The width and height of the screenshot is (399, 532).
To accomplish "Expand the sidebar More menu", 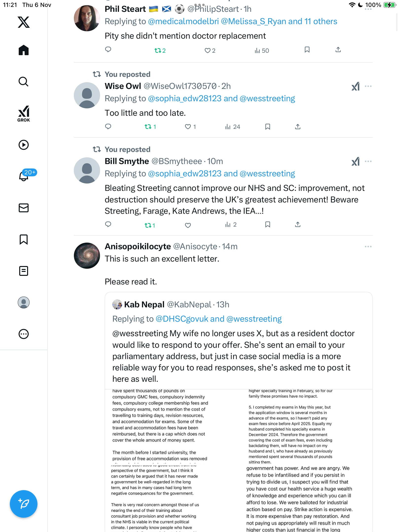I will 24,334.
